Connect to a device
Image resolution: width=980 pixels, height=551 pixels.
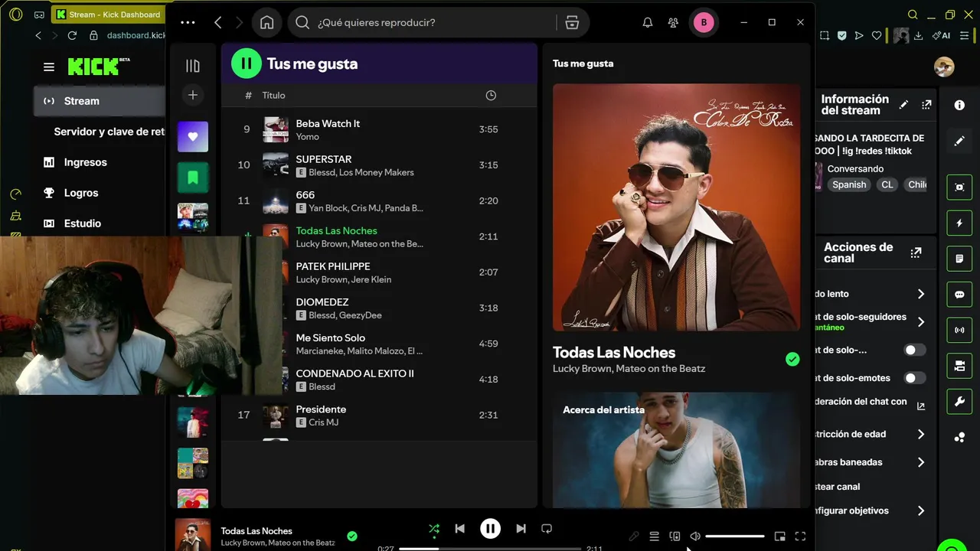(675, 536)
